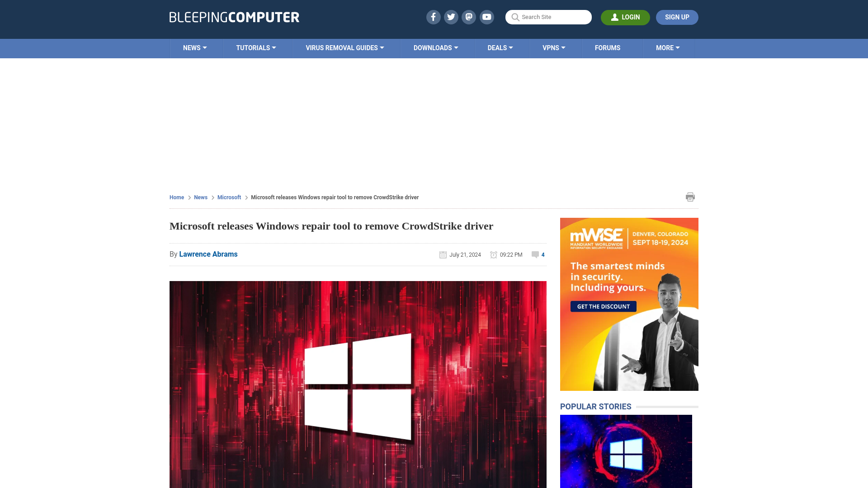This screenshot has height=488, width=868.
Task: Click the BleepingComputer YouTube icon
Action: point(487,17)
